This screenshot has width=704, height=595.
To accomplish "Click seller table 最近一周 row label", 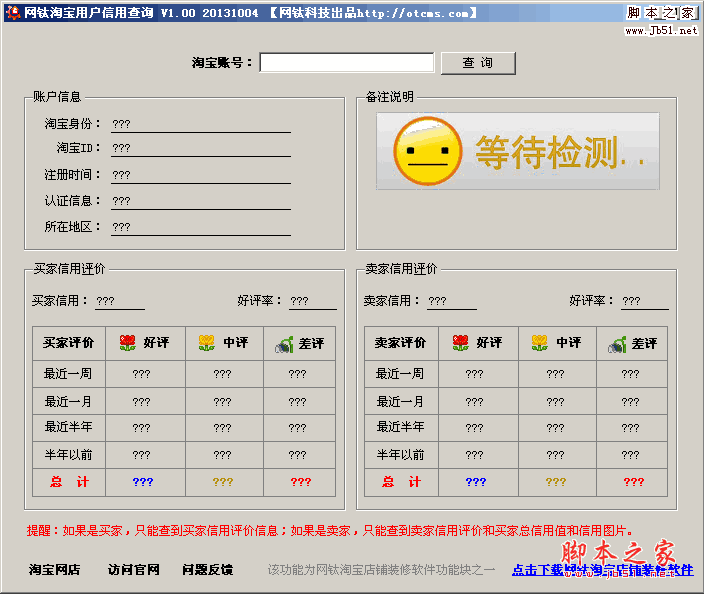I will pyautogui.click(x=400, y=374).
